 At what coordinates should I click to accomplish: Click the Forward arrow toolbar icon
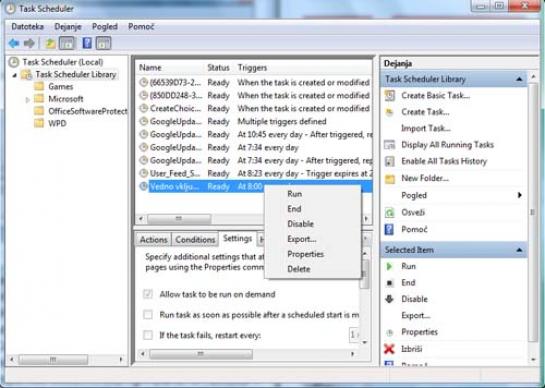point(29,43)
